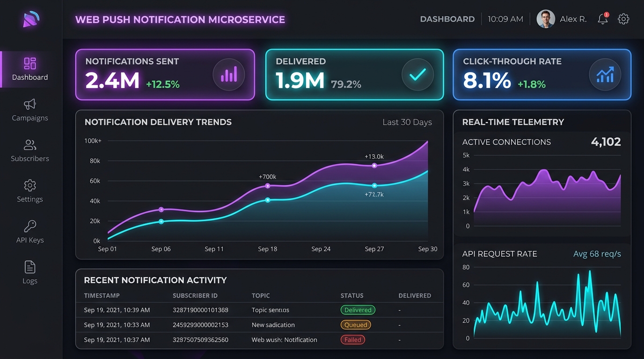Click the 1.9M delivered value
This screenshot has height=359, width=644.
[x=300, y=80]
